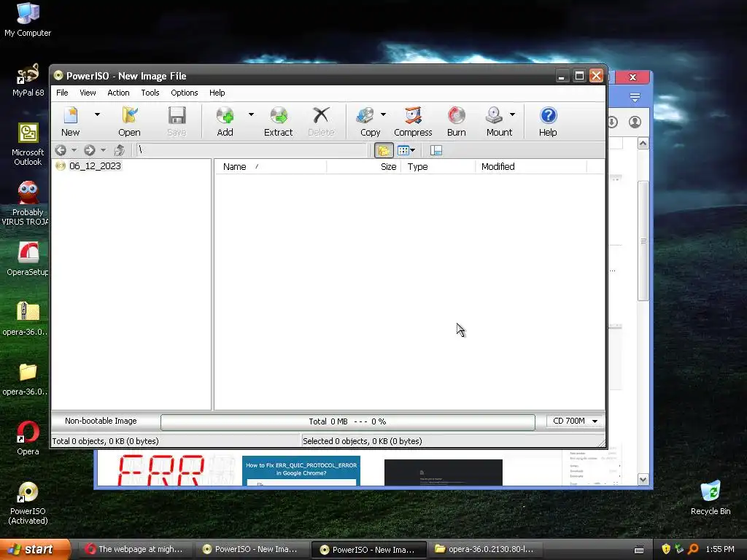Select the Opera browser desktop icon
Screen dimensions: 747x560
[x=28, y=438]
